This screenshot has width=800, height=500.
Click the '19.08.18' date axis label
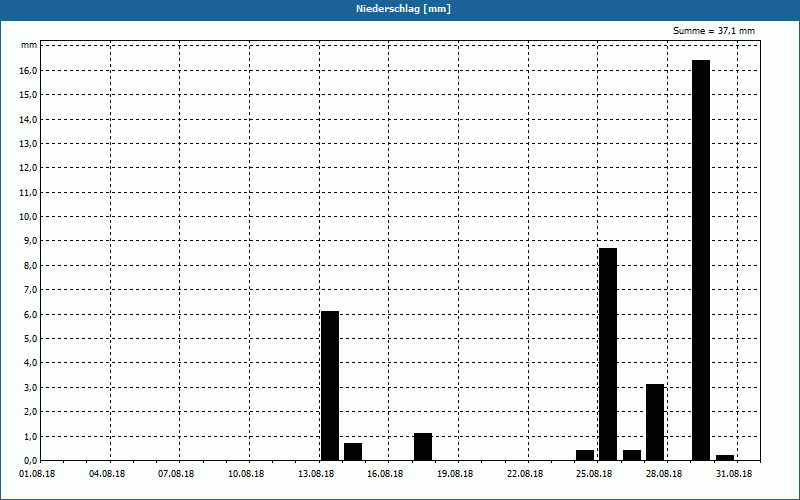tap(455, 474)
